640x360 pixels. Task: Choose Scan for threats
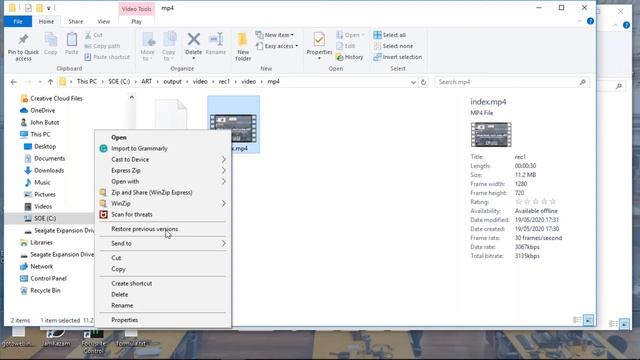pos(131,214)
